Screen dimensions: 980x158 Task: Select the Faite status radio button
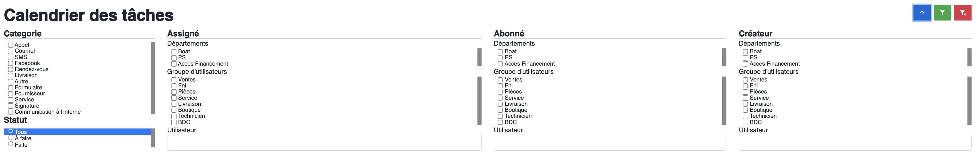point(11,144)
